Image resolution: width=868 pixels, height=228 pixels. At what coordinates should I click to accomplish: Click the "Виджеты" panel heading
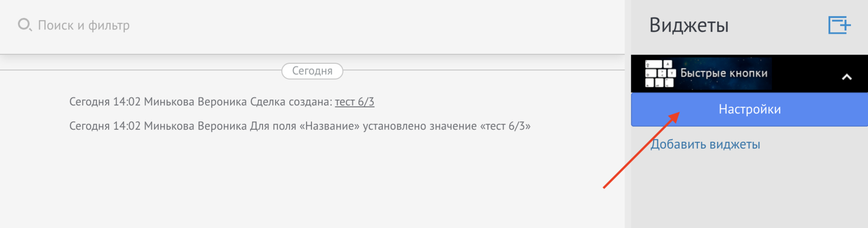tap(689, 25)
